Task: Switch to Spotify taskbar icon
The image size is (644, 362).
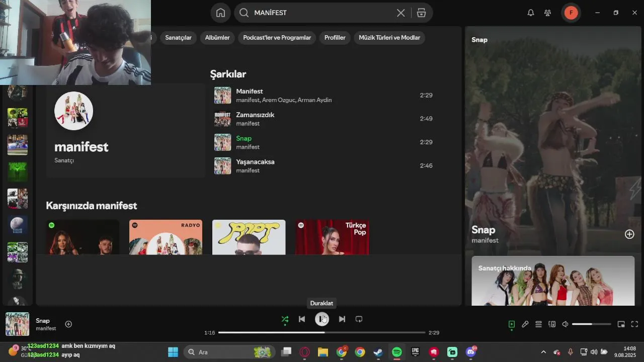Action: (397, 352)
